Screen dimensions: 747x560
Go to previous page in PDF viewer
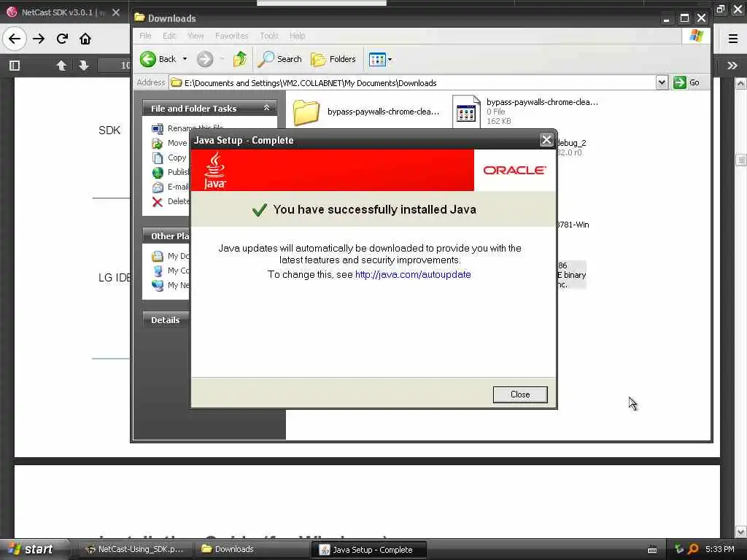click(x=61, y=65)
